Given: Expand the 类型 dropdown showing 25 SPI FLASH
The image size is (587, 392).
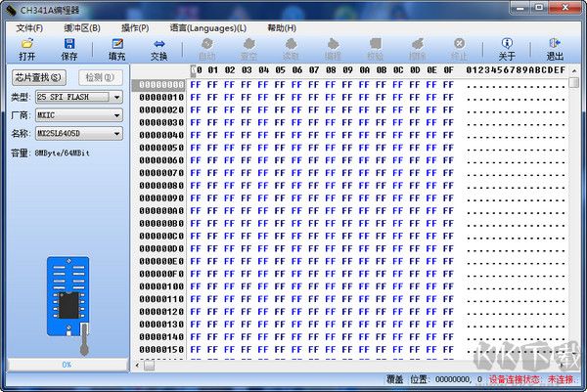Looking at the screenshot, I should pyautogui.click(x=117, y=97).
